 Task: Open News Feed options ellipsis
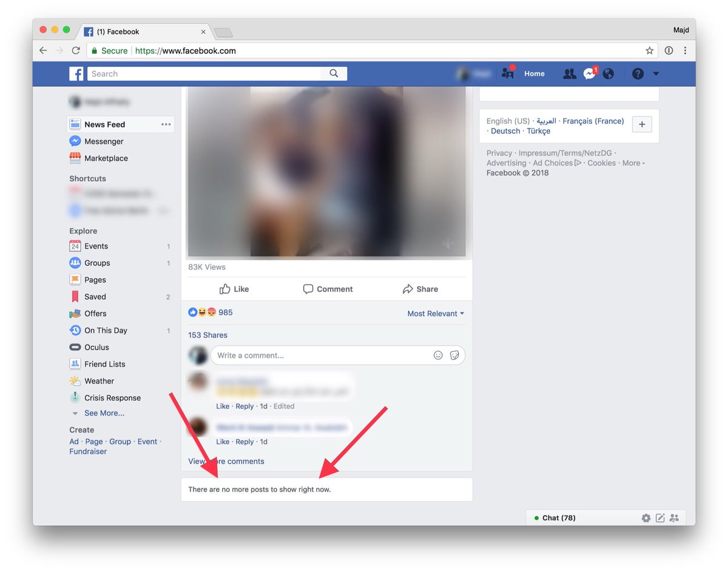pos(166,124)
